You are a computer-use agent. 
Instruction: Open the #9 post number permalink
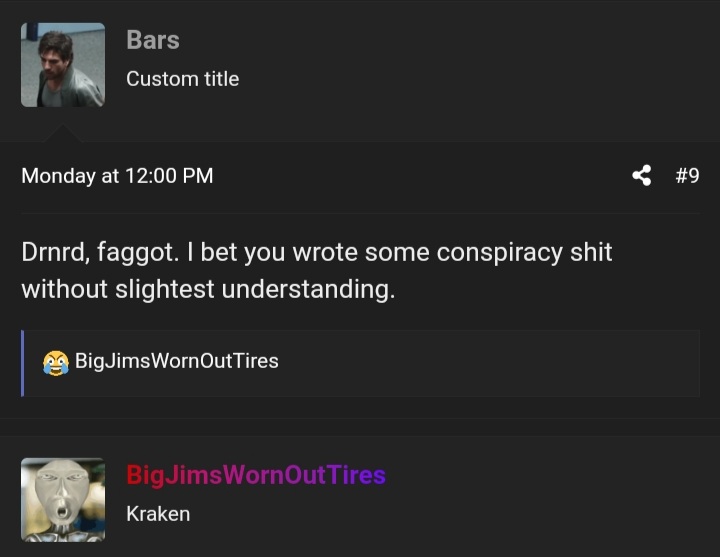[687, 175]
